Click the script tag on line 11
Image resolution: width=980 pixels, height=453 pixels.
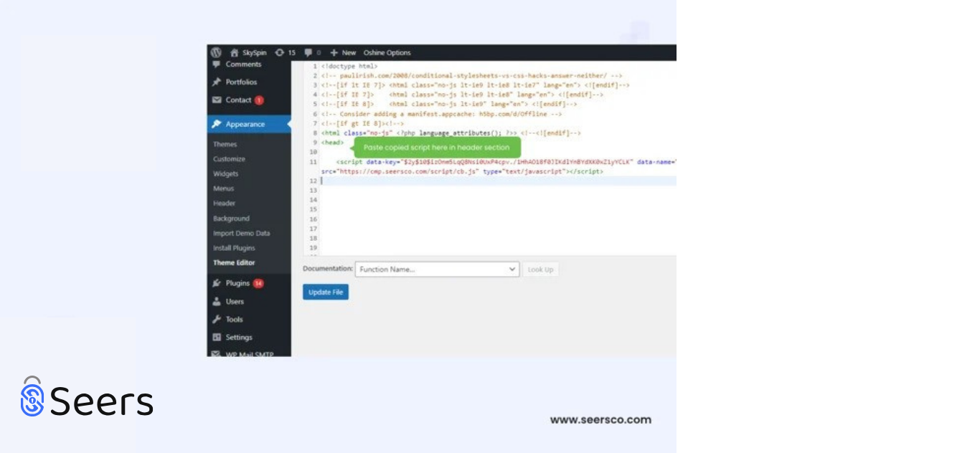[350, 162]
